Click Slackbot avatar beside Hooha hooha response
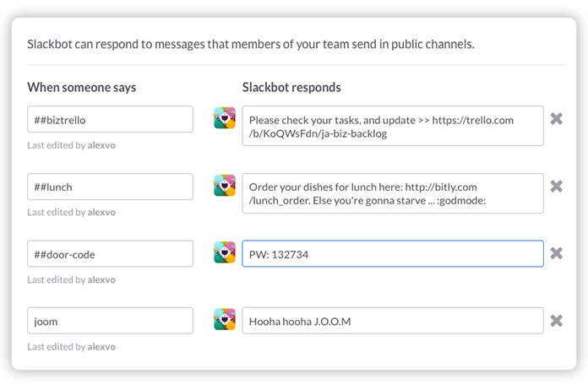This screenshot has height=390, width=588. point(225,319)
